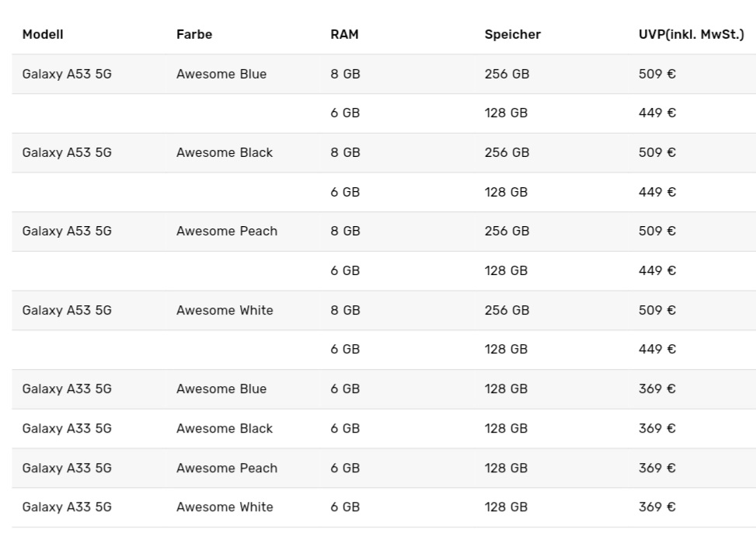756x533 pixels.
Task: Click the 369 € price for A33 Awesome White
Action: coord(657,507)
